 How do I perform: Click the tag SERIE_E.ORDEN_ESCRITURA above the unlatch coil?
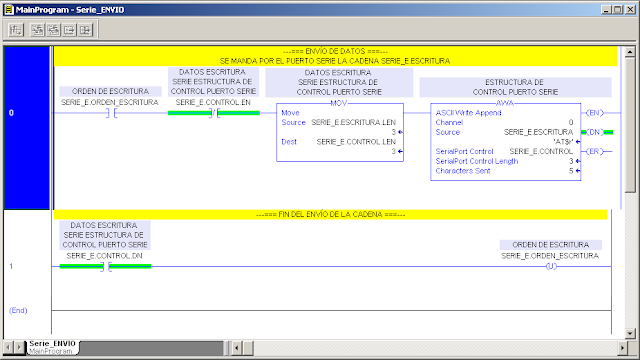click(x=550, y=256)
